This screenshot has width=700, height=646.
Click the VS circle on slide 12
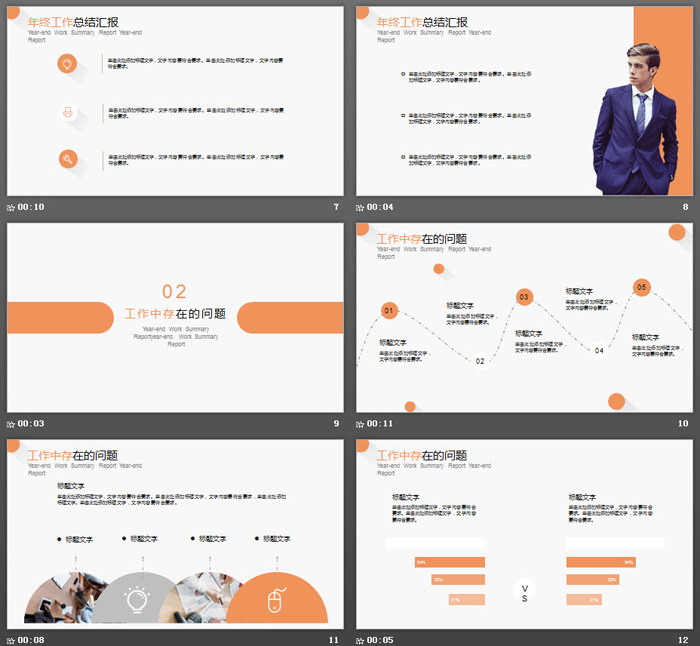(525, 592)
